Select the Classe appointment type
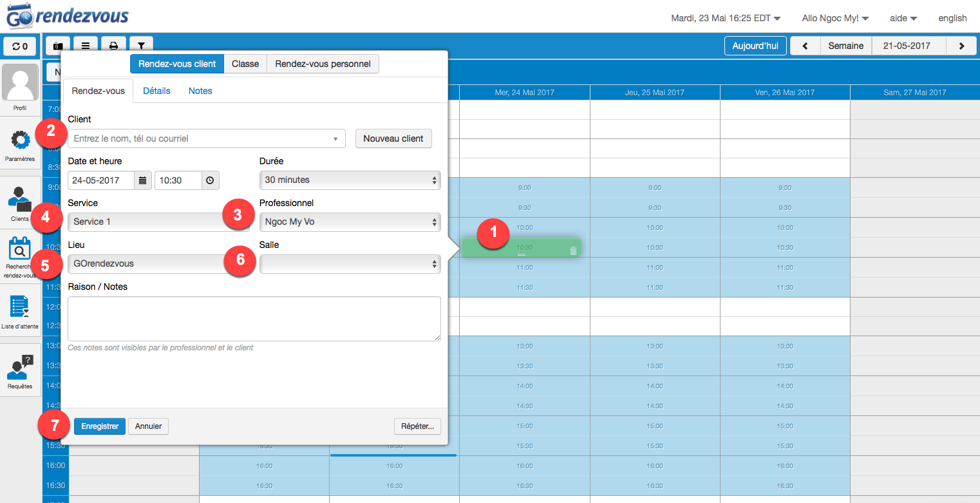 coord(245,64)
